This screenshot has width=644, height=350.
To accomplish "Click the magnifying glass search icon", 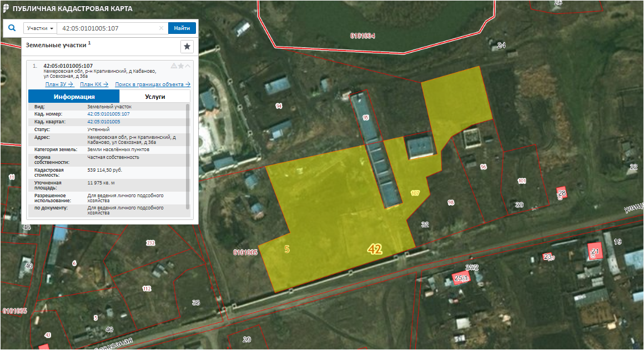I will tap(12, 28).
